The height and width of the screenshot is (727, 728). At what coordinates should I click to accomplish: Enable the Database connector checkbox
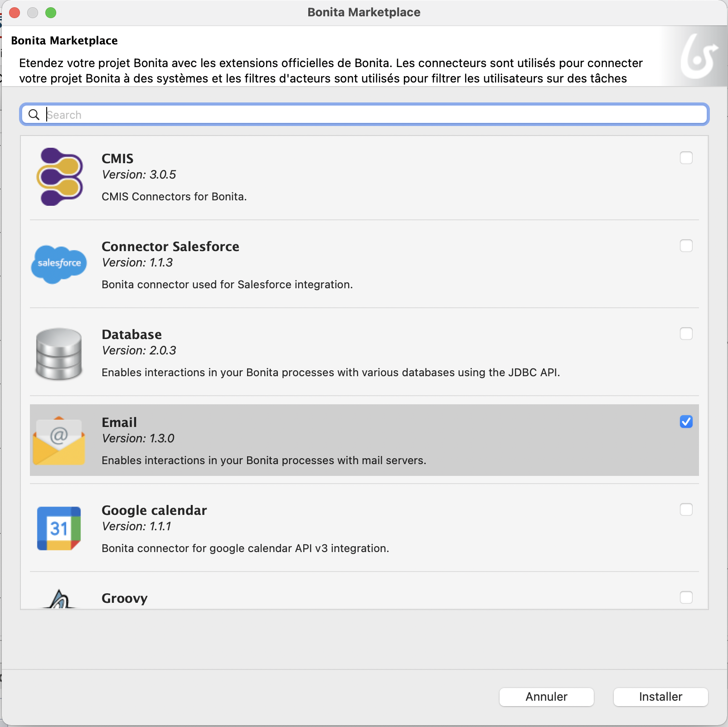tap(686, 334)
